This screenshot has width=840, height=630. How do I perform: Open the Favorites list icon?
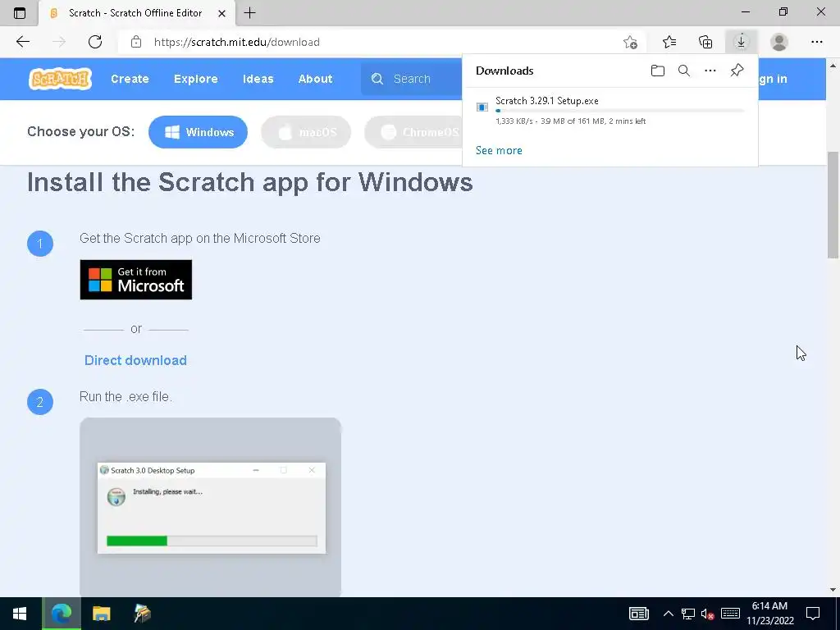(x=669, y=42)
